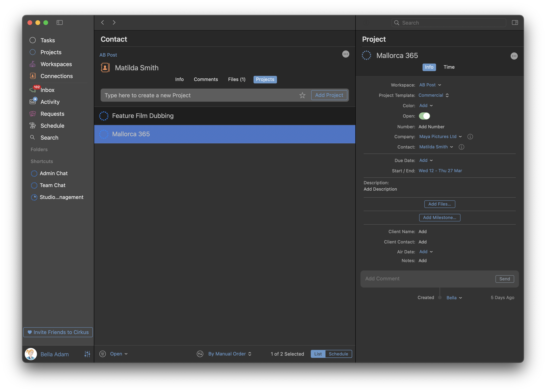Switch to the project Time tab
This screenshot has height=392, width=546.
pos(449,67)
